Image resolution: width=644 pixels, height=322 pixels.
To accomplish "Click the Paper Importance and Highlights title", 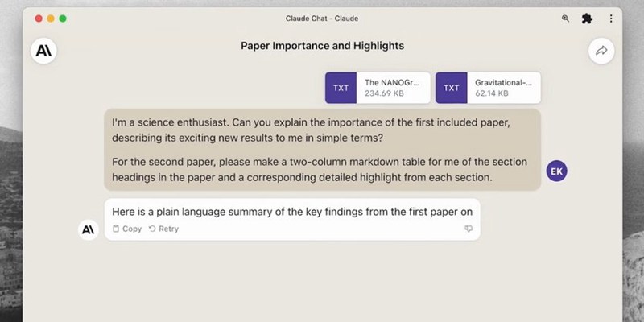I will (x=323, y=46).
